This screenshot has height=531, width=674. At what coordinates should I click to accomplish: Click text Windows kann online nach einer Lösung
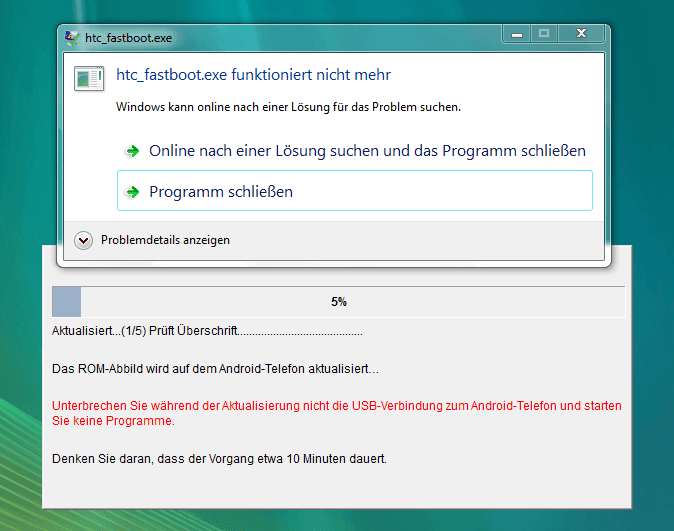tap(288, 107)
